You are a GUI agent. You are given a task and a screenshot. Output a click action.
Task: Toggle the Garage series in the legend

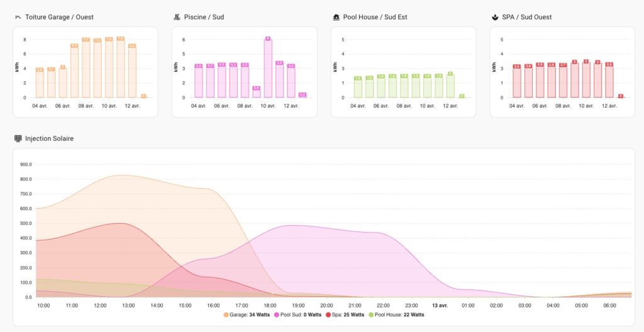[247, 315]
